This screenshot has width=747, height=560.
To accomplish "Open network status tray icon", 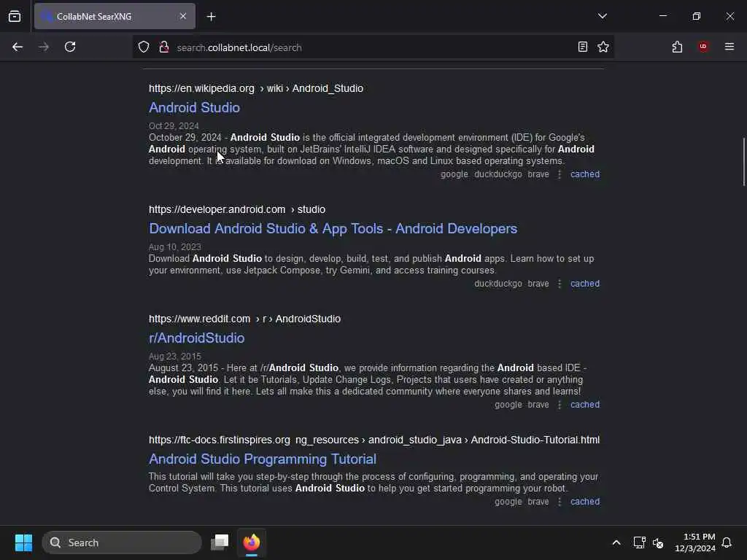I will [639, 542].
